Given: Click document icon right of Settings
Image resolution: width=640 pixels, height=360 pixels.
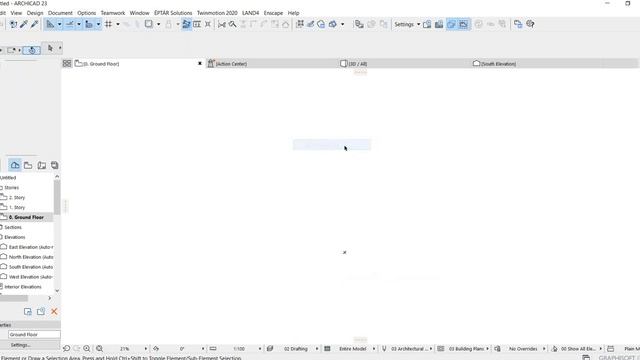Looking at the screenshot, I should click(427, 24).
